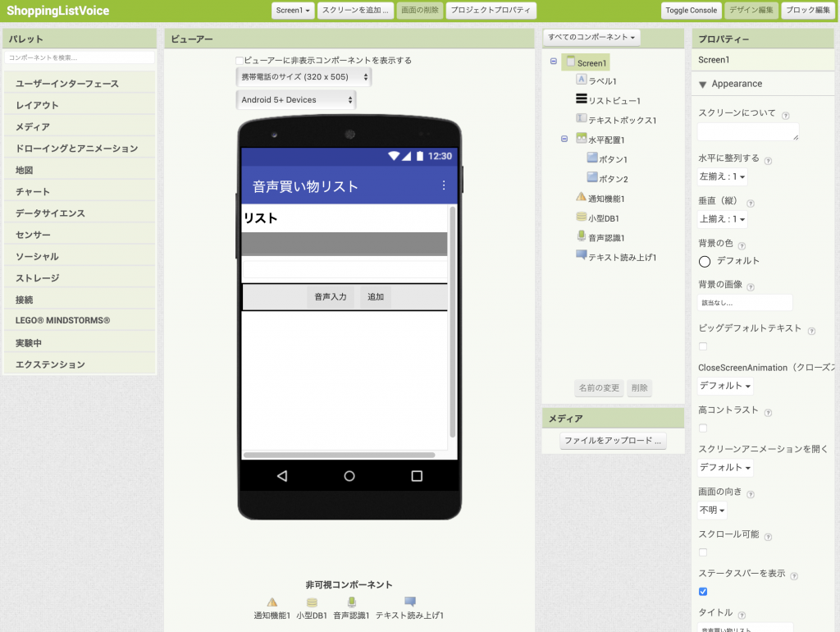Enable the スクロール可能 checkbox
The height and width of the screenshot is (632, 840).
[703, 552]
